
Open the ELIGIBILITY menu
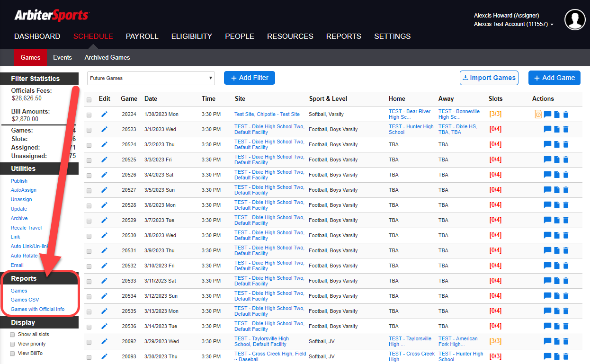point(192,36)
